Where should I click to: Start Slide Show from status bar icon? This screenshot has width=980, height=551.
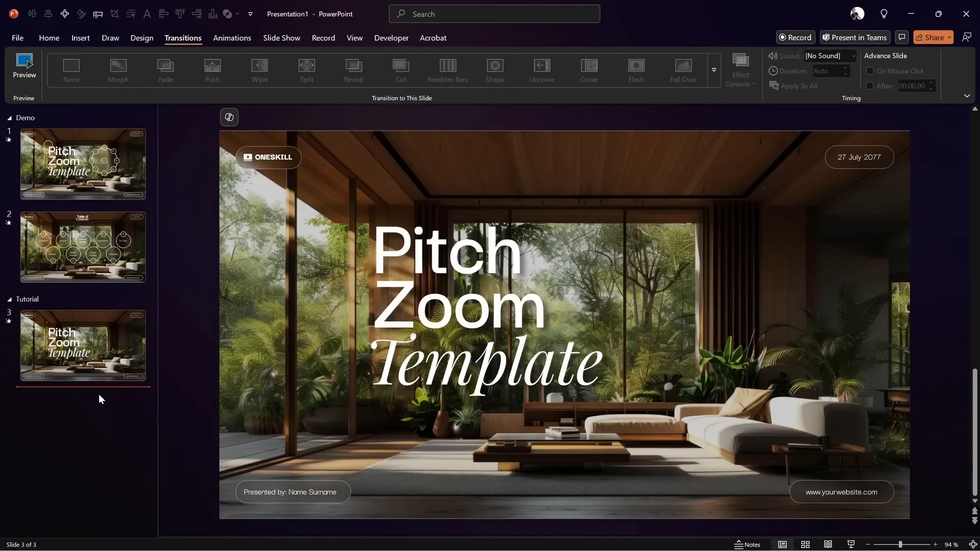point(851,544)
